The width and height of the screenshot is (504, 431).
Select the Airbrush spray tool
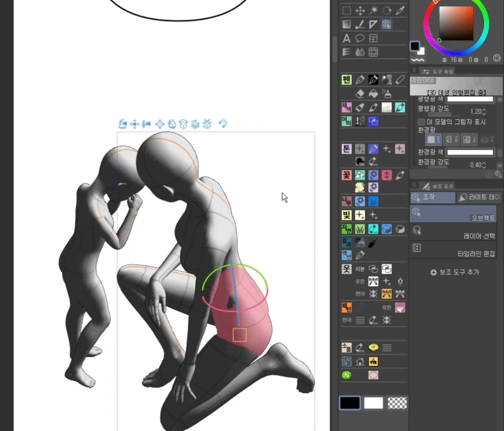pos(387,94)
